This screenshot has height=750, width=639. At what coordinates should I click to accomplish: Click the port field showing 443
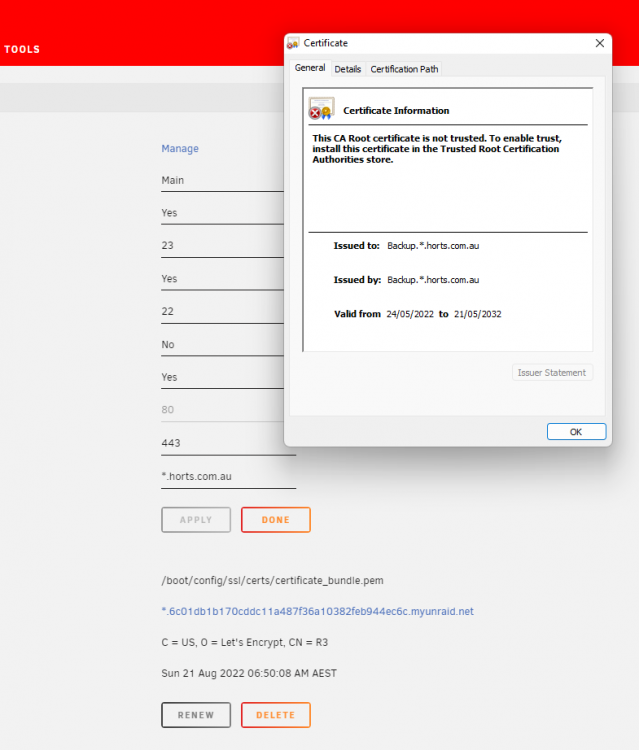click(229, 444)
